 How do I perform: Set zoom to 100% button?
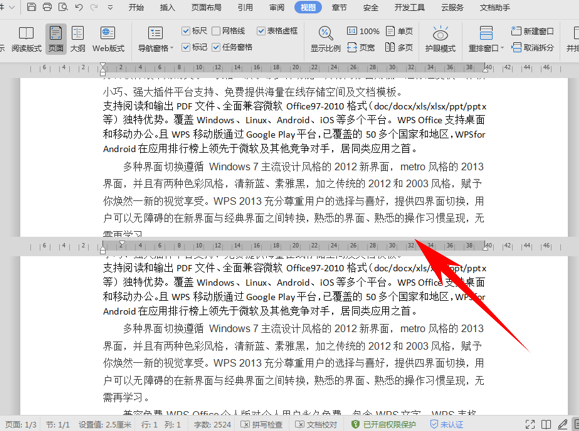coord(363,31)
